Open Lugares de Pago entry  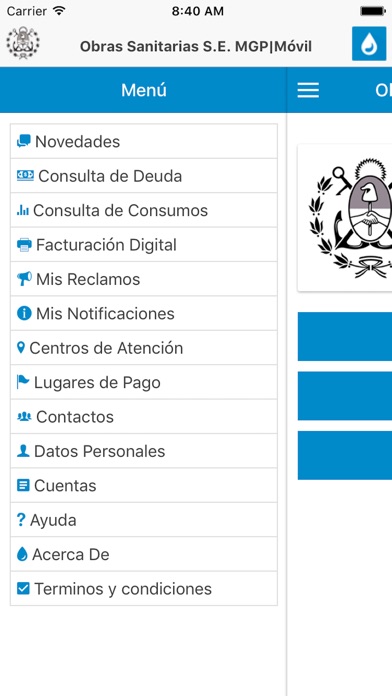(x=144, y=382)
